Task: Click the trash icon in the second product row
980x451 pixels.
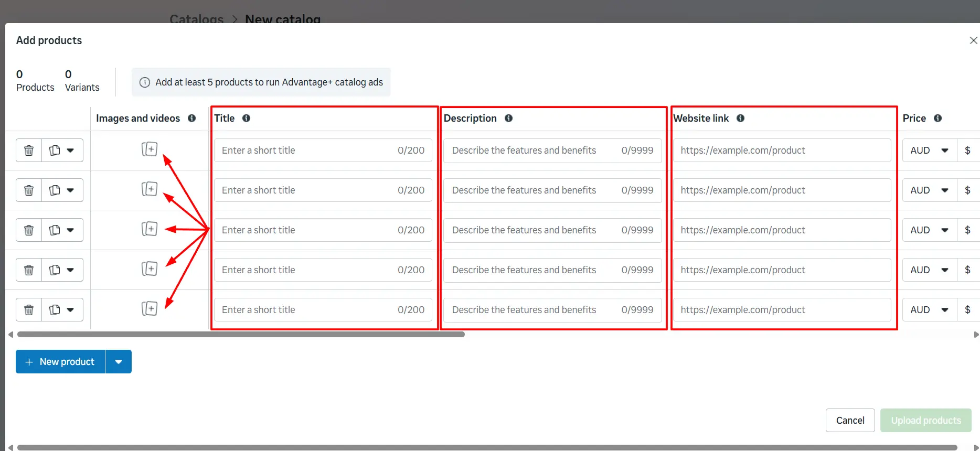Action: pos(29,190)
